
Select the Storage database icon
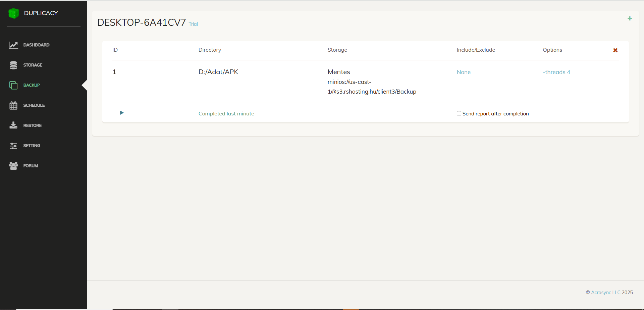coord(13,65)
